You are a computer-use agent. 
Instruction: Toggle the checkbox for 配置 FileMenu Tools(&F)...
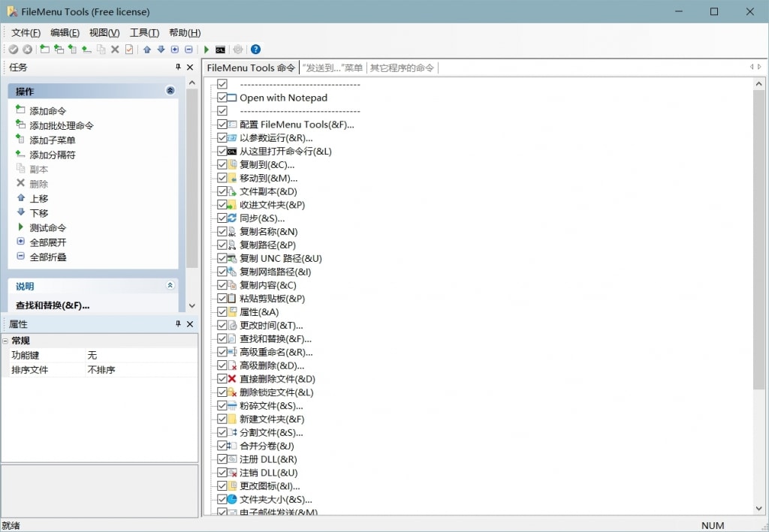coord(222,125)
